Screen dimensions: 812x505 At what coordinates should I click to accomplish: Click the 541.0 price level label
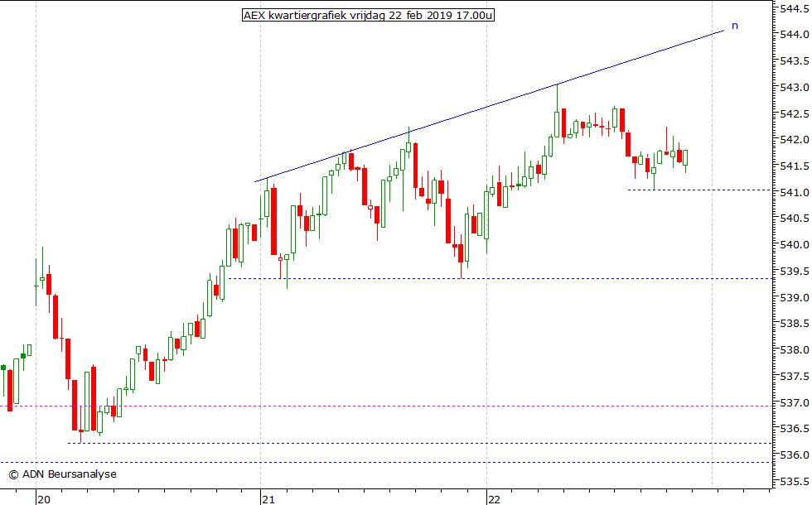click(795, 192)
